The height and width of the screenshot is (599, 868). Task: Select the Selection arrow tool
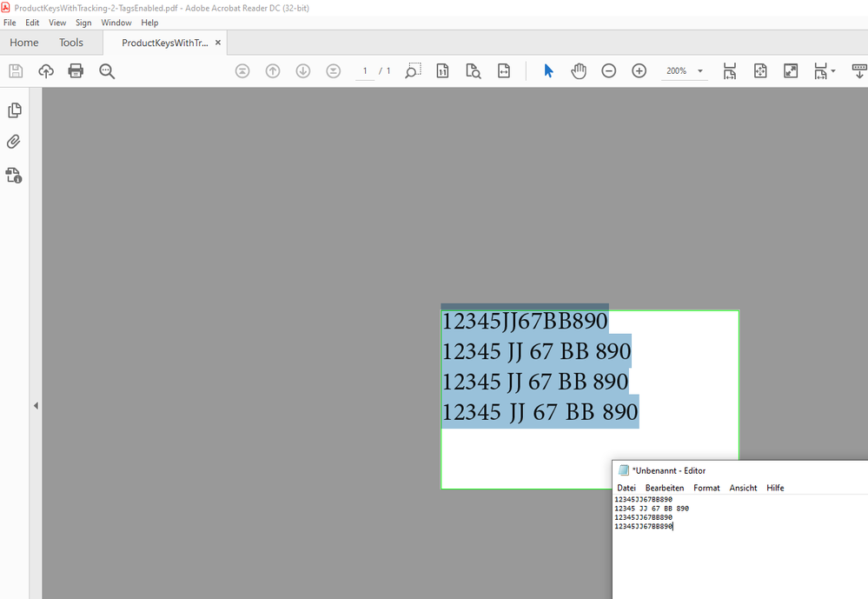[549, 70]
